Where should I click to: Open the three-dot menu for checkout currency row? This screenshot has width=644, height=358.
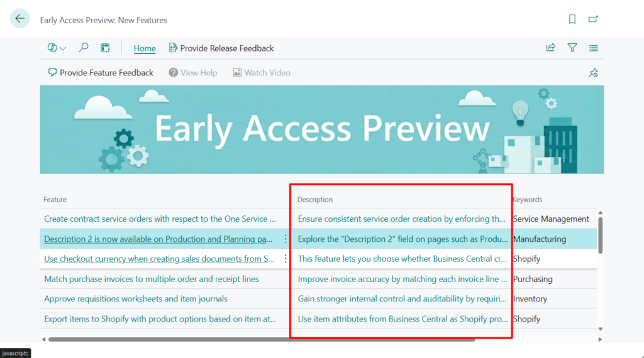point(285,259)
